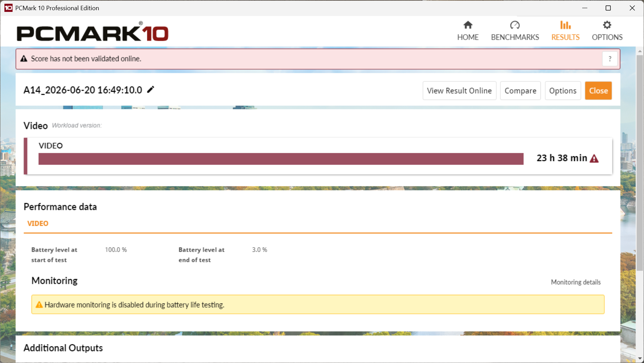Click the red warning icon beside 23 h 38 min
The width and height of the screenshot is (644, 363).
[594, 159]
